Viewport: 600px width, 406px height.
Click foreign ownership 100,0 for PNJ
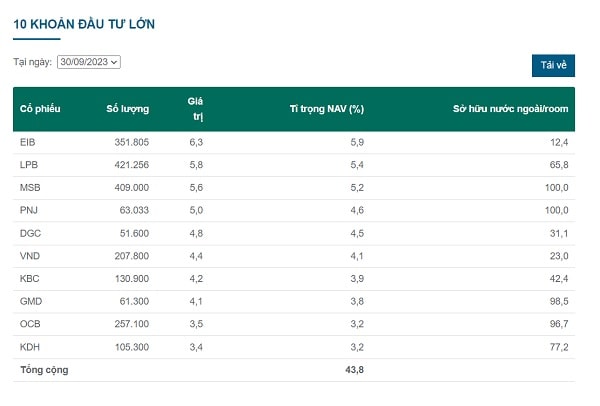[557, 210]
